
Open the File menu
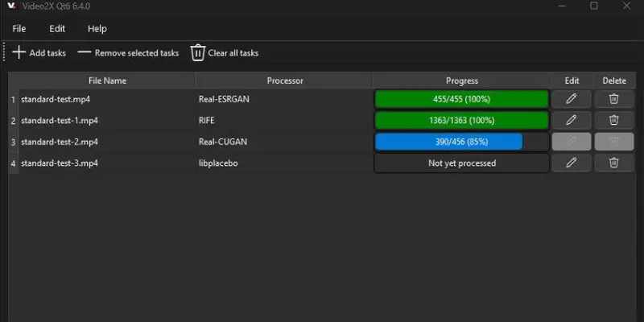pos(19,29)
